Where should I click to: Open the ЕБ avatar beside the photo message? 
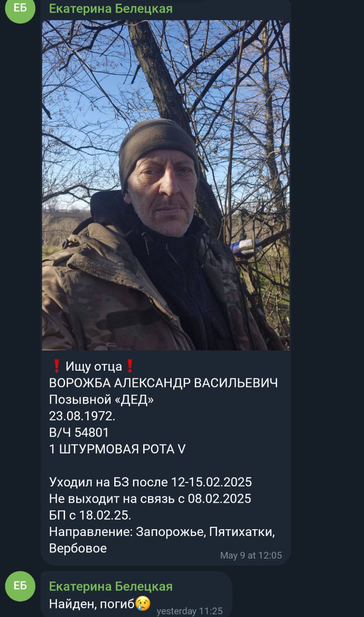tap(20, 10)
